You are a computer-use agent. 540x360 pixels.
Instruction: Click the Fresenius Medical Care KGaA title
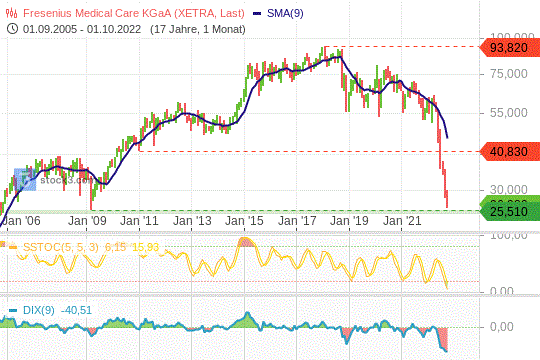pos(134,13)
